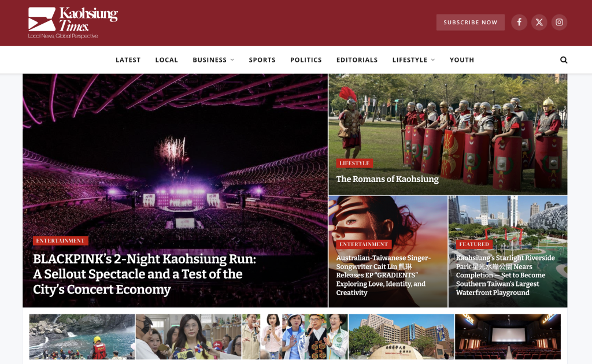Open The Romans of Kaohsiung article
This screenshot has height=364, width=592.
387,179
